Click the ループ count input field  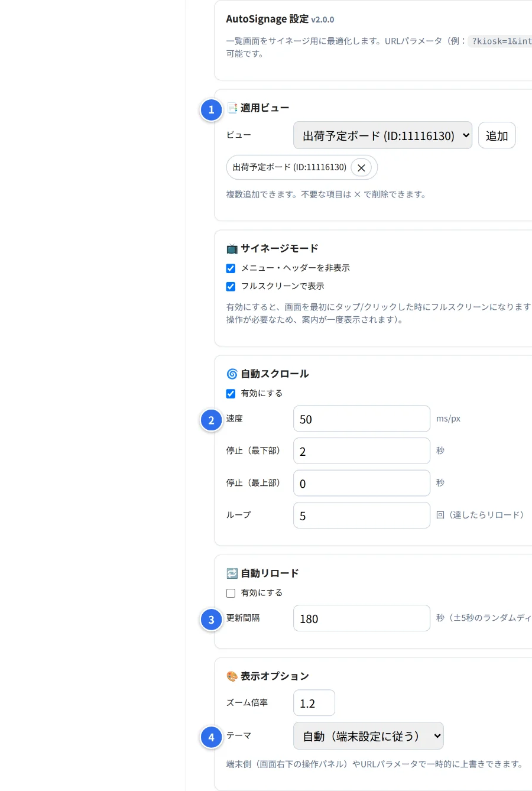[362, 516]
